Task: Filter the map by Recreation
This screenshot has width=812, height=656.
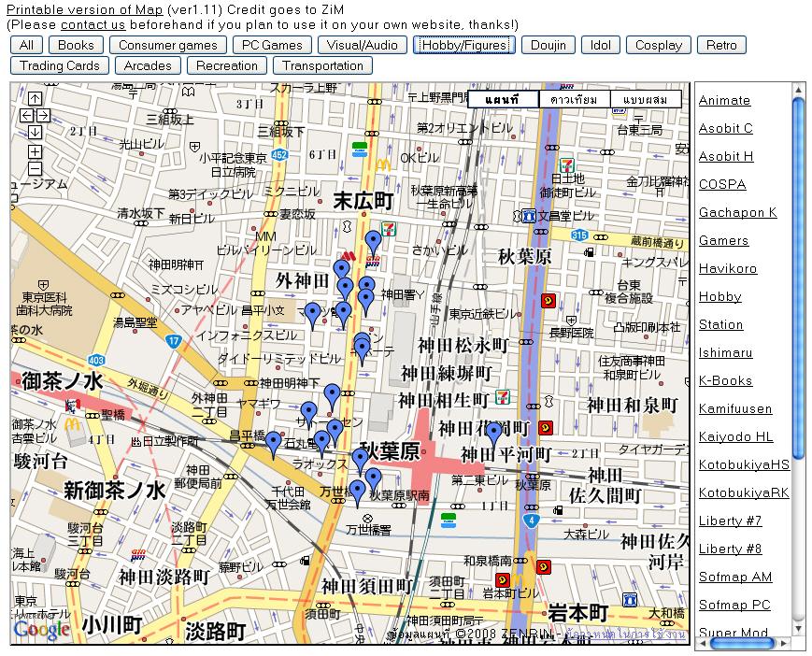Action: pyautogui.click(x=227, y=65)
